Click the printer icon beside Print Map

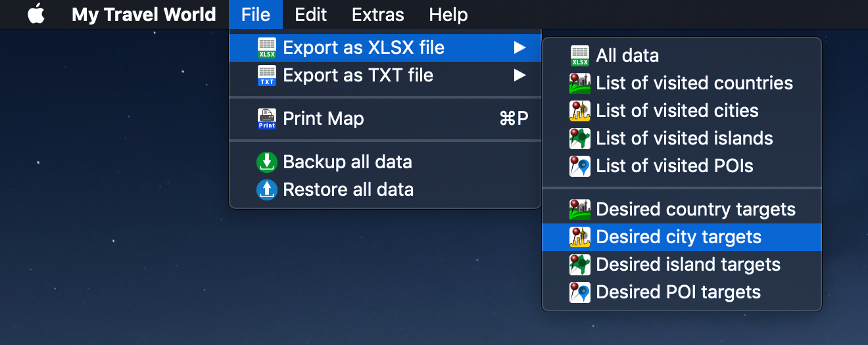[x=267, y=119]
